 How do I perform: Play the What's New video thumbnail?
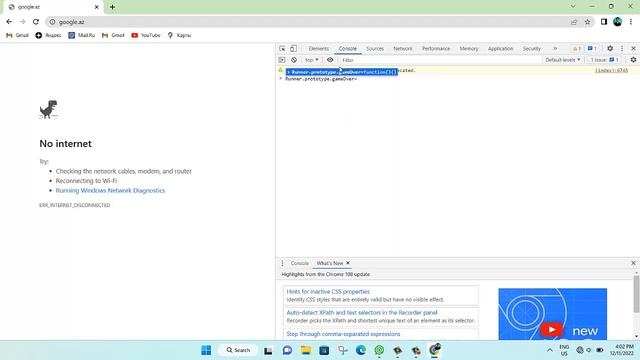[552, 314]
